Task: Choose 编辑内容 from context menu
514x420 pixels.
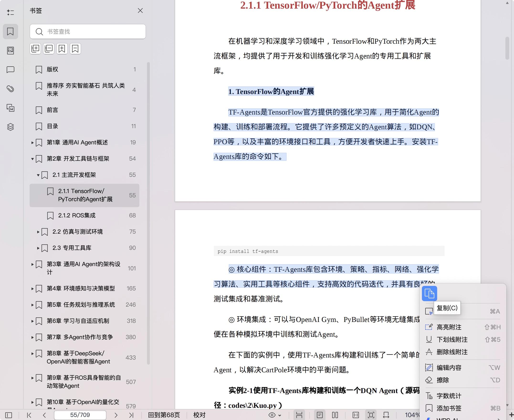Action: 463,368
